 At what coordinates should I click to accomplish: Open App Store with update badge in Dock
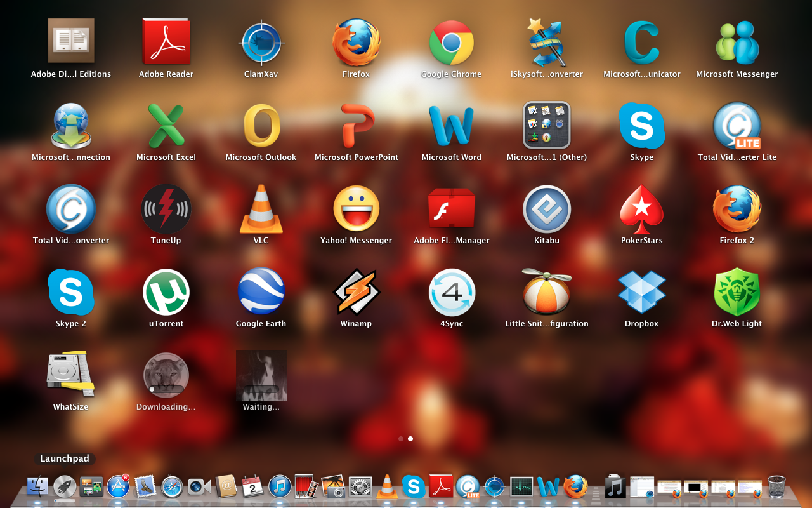(x=119, y=487)
